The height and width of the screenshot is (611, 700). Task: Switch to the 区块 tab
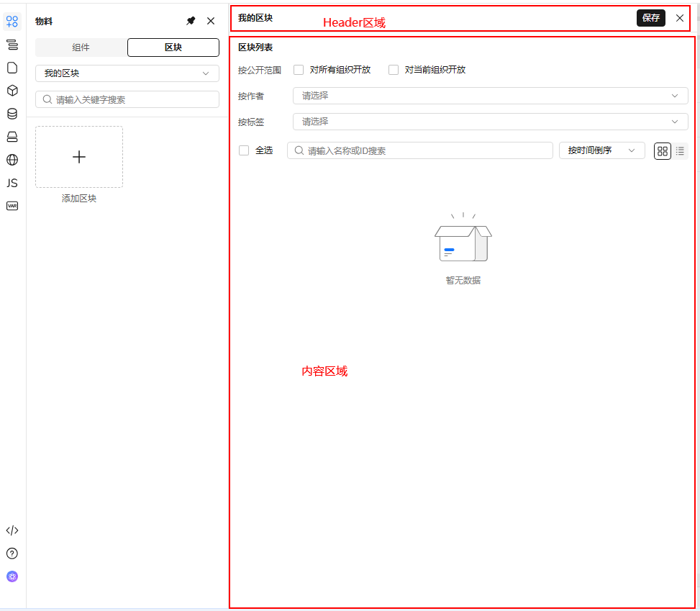173,47
